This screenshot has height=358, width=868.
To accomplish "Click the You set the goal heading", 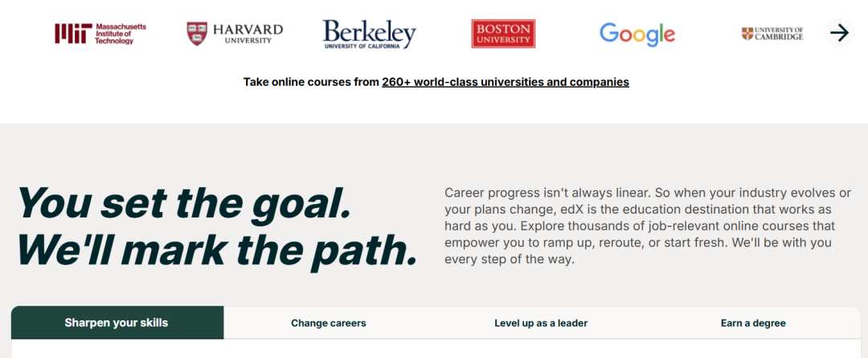I will [x=184, y=203].
